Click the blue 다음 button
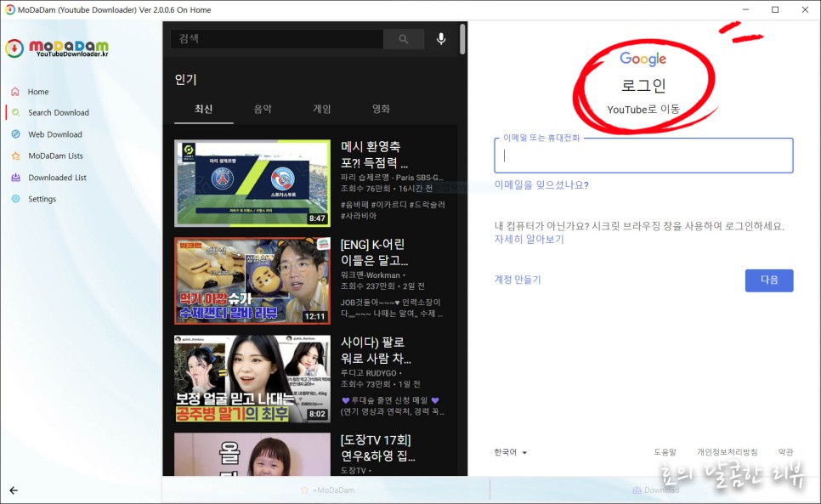The image size is (821, 504). [768, 280]
